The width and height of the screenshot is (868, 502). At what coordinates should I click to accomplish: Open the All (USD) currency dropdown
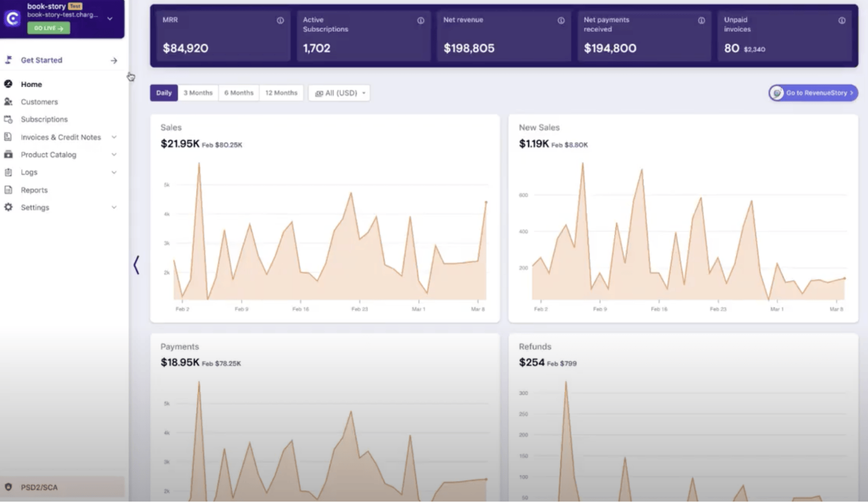pyautogui.click(x=339, y=93)
